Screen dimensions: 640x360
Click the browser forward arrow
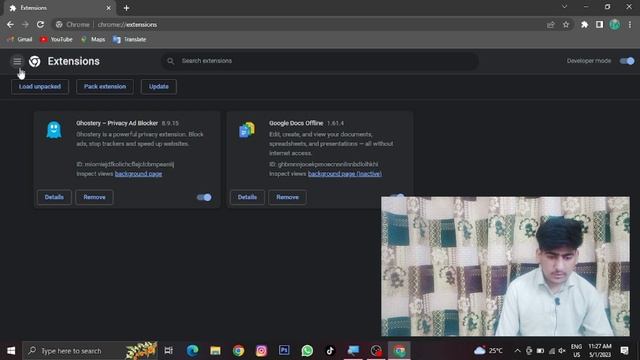[25, 24]
